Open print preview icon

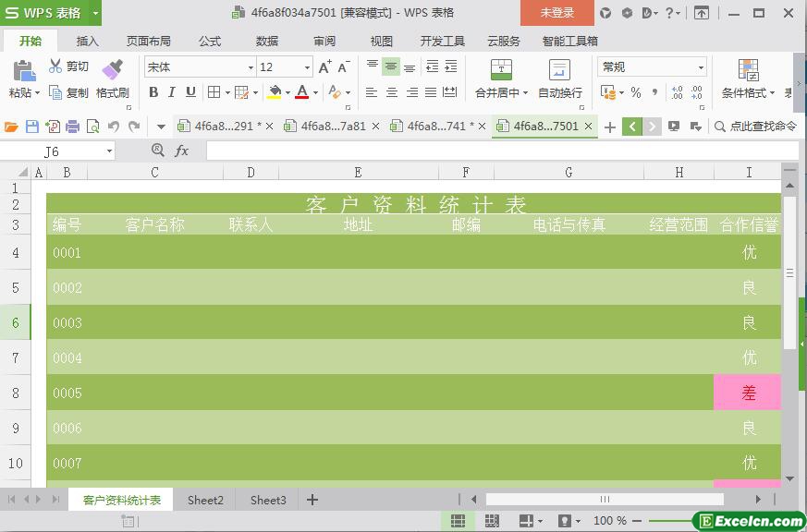click(x=92, y=127)
